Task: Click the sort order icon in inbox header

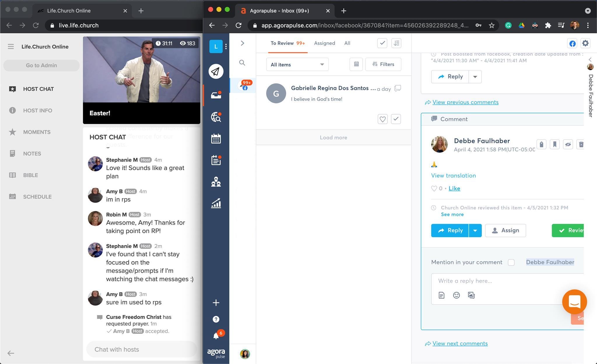Action: pyautogui.click(x=396, y=43)
